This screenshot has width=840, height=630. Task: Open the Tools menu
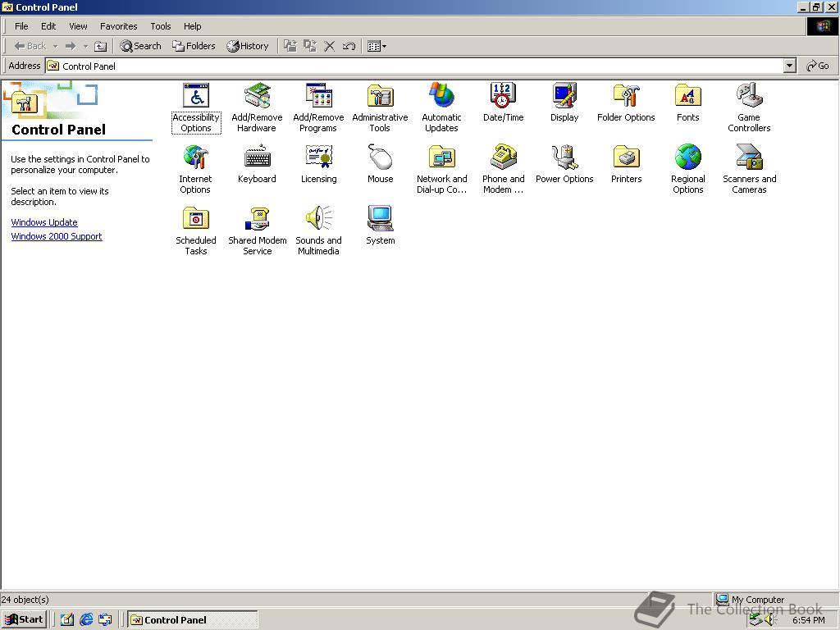pyautogui.click(x=160, y=26)
